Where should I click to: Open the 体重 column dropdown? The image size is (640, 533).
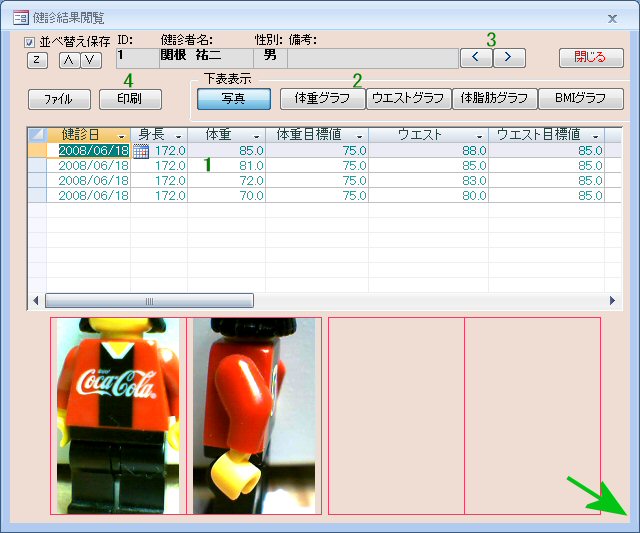click(256, 136)
